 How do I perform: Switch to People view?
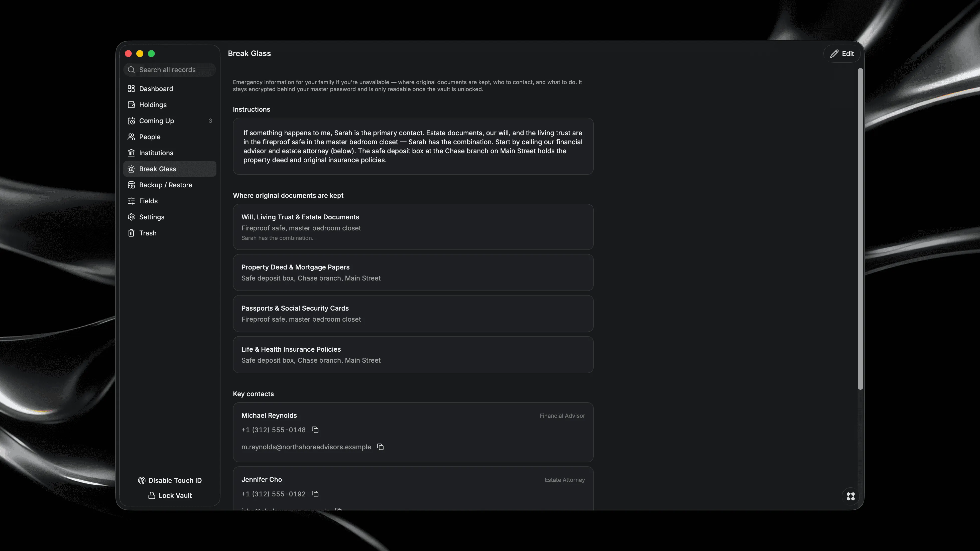click(x=170, y=136)
